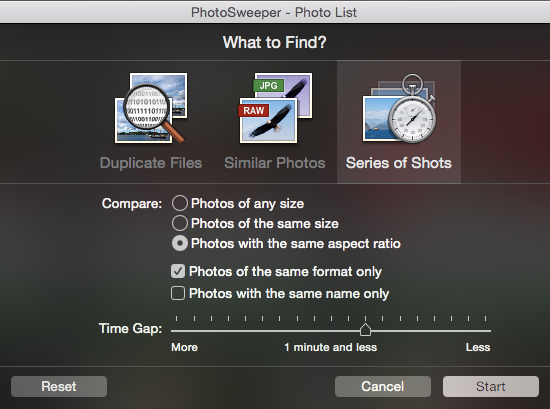Set Time Gap slider toward Less end
This screenshot has width=550, height=409.
click(x=478, y=330)
